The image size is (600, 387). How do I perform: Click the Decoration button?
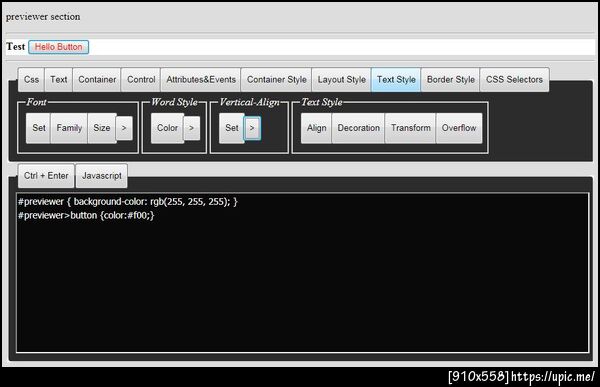[358, 128]
